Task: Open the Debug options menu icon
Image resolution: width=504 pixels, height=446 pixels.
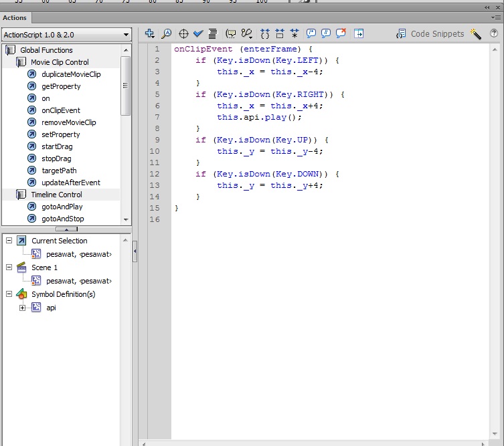Action: tap(247, 33)
